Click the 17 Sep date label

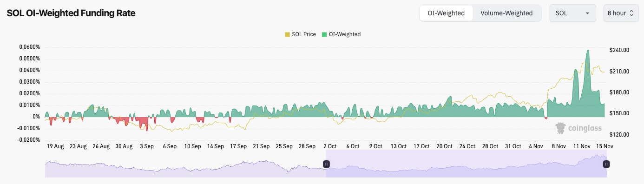[238, 146]
